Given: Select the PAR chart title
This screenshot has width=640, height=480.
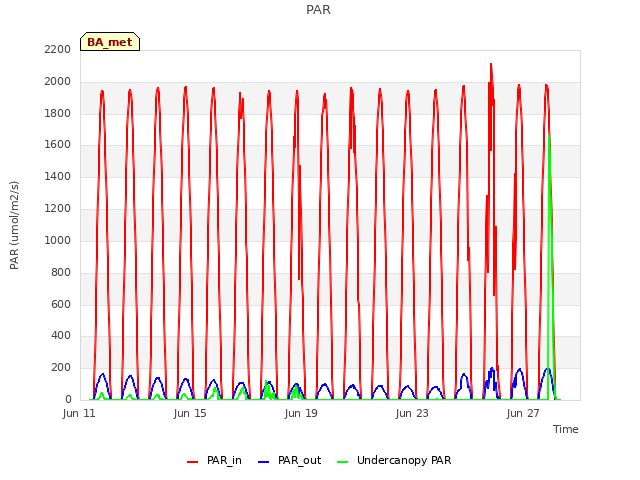Looking at the screenshot, I should [318, 9].
